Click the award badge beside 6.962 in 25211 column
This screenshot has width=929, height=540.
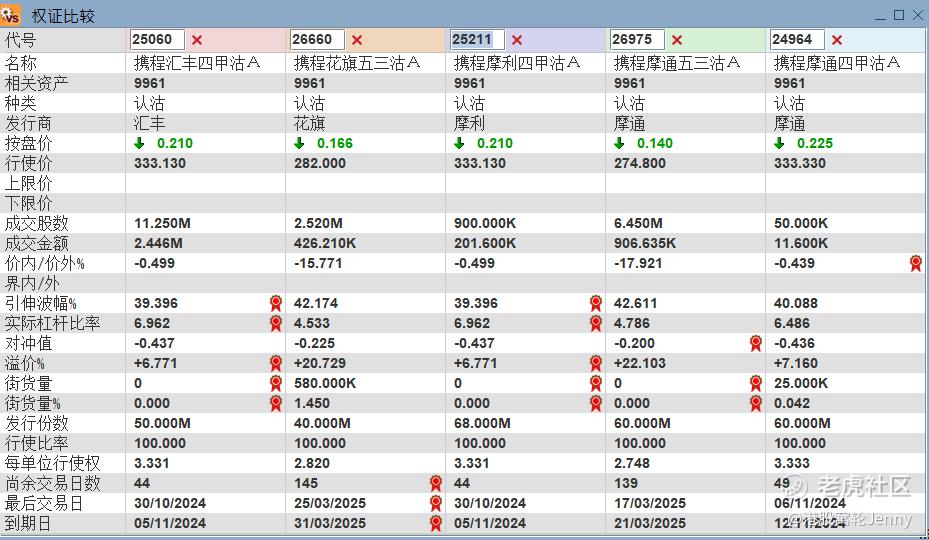[595, 324]
